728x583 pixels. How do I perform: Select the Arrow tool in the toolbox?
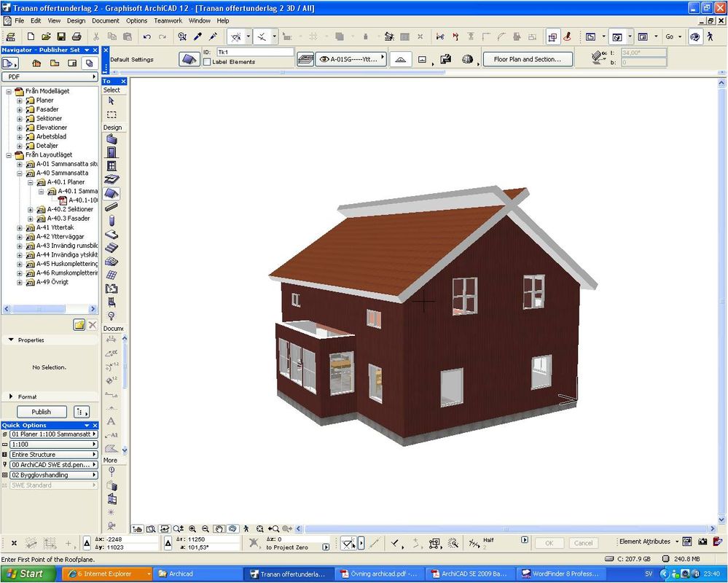coord(111,101)
